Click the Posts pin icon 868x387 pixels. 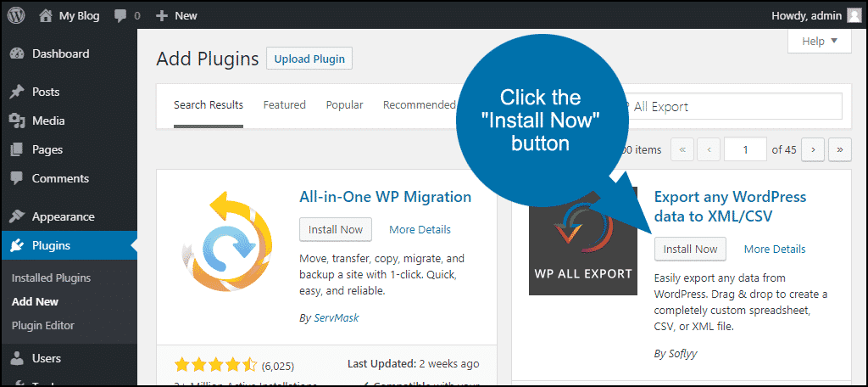[17, 92]
